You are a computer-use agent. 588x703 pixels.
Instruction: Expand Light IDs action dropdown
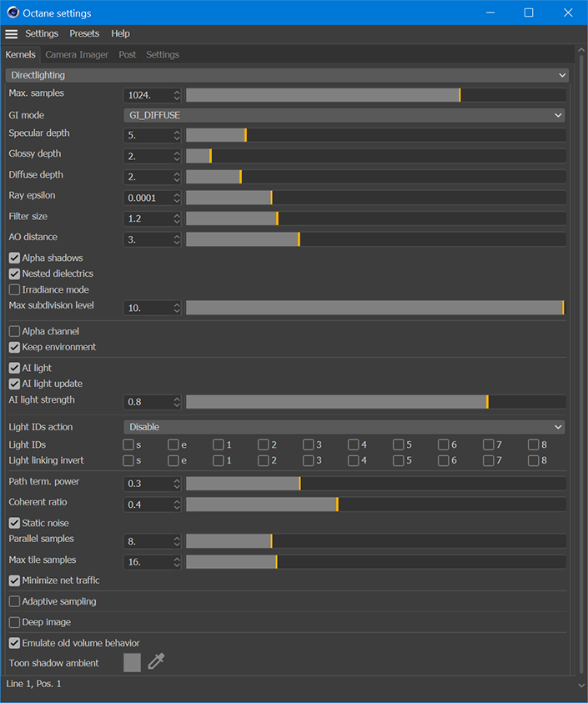[344, 427]
